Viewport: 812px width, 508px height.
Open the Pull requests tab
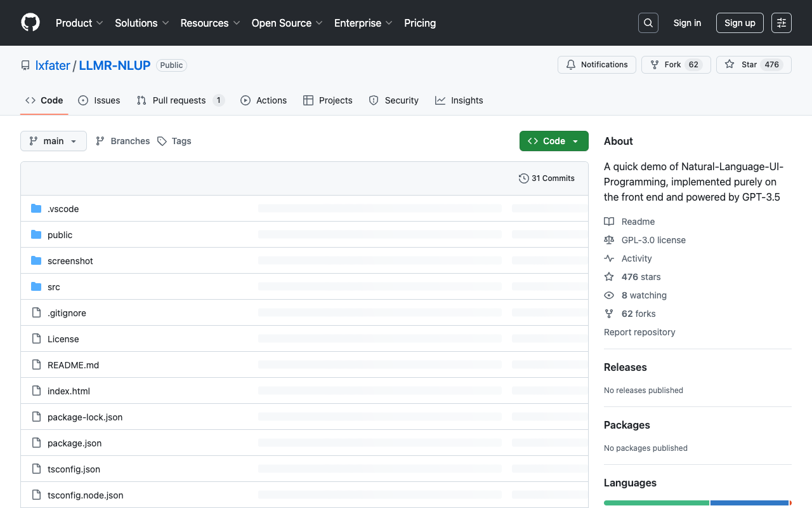pyautogui.click(x=181, y=100)
